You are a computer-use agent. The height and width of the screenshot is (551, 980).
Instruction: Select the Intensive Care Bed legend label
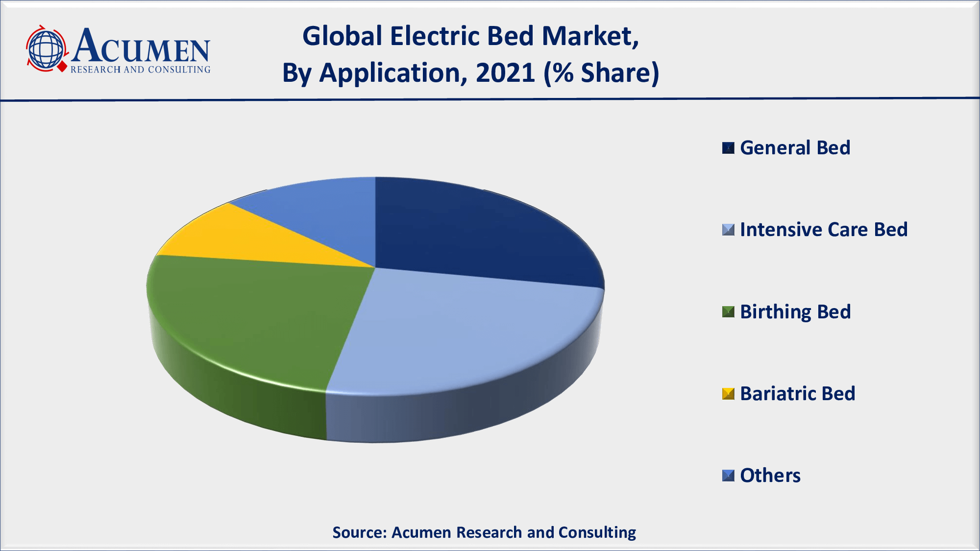point(824,230)
